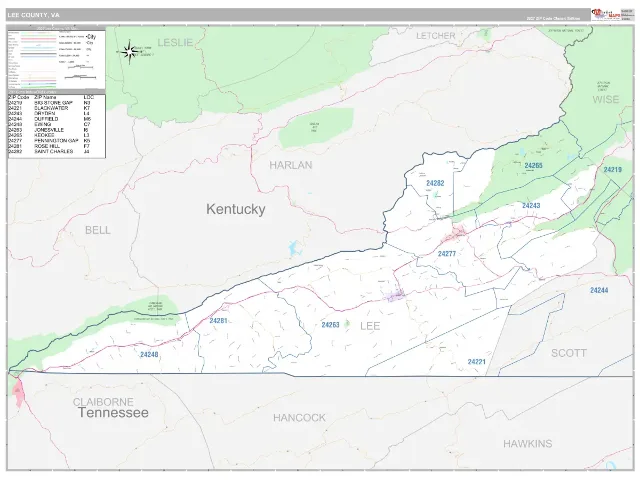Screen dimensions: 640x480
Task: Click ZIP 24263 label on the map
Action: point(330,325)
